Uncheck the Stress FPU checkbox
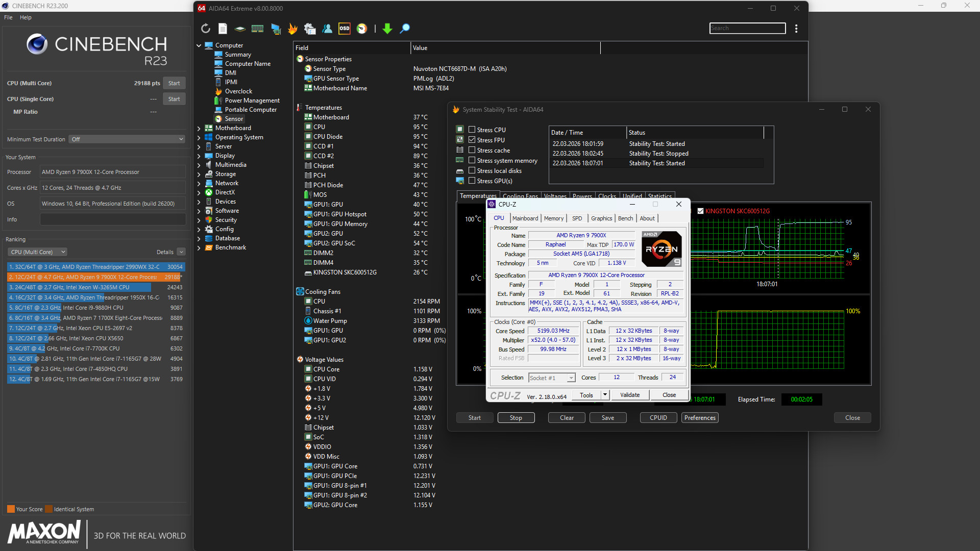 472,140
